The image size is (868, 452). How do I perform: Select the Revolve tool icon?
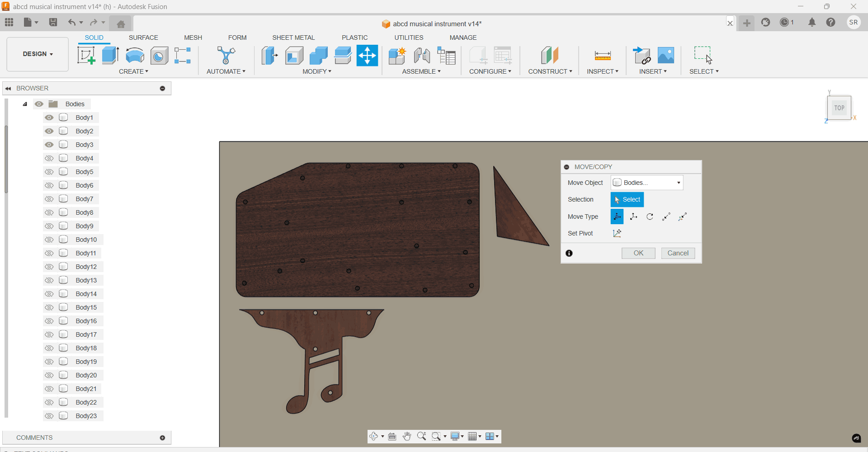[x=135, y=56]
